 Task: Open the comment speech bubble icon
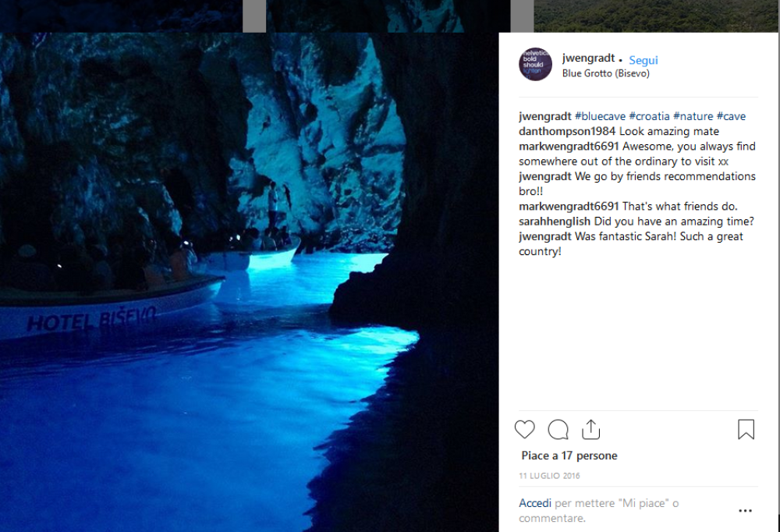tap(558, 430)
